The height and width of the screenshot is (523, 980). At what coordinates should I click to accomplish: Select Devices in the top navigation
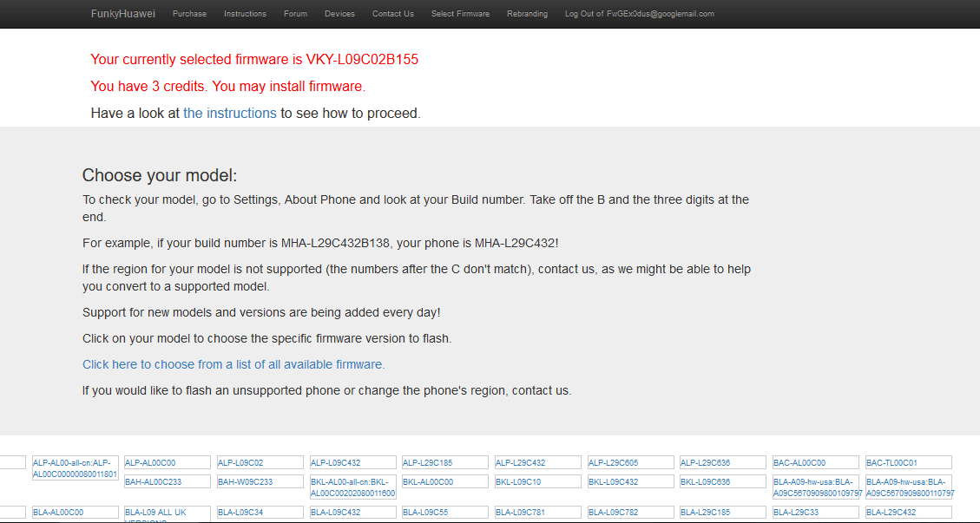click(339, 14)
